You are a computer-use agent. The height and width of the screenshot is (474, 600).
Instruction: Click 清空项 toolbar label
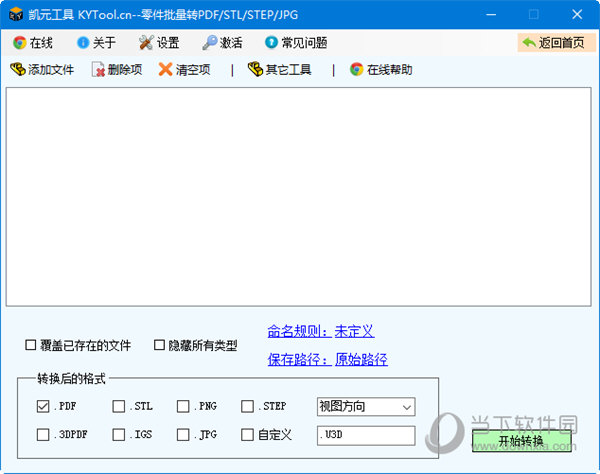[x=193, y=70]
